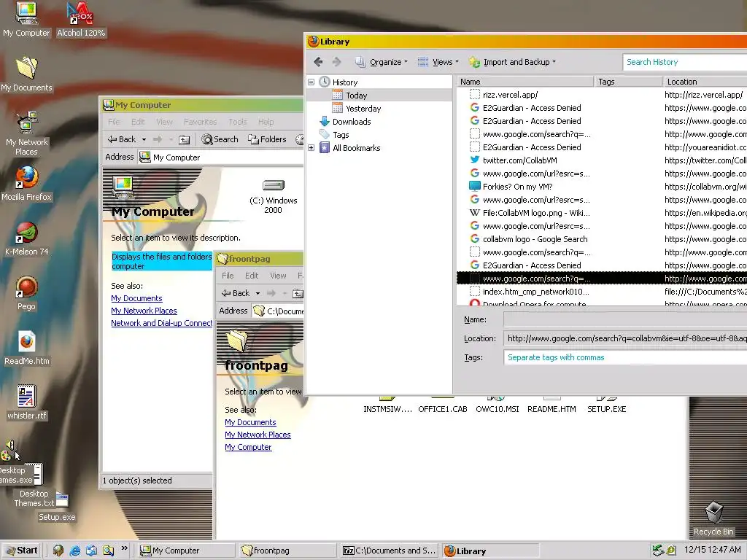
Task: Click Internet Explorer quick launch icon
Action: [75, 551]
